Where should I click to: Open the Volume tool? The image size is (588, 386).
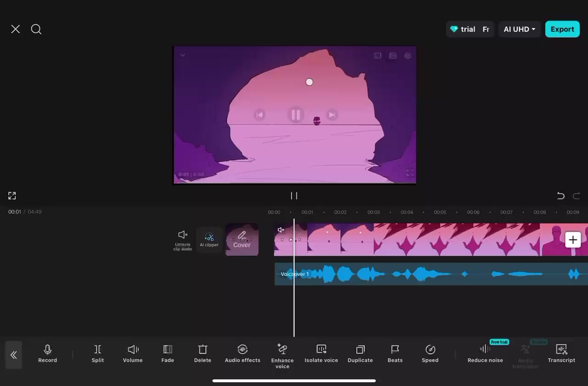click(133, 354)
